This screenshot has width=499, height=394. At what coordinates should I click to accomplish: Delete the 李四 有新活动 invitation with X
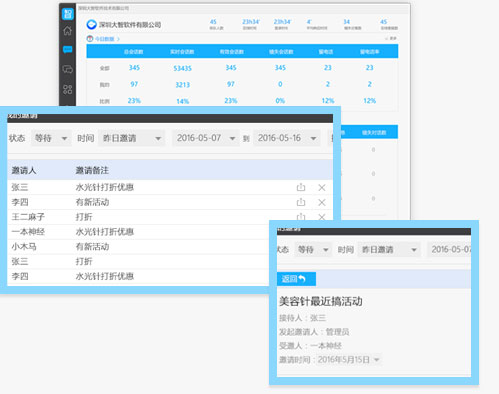[322, 202]
